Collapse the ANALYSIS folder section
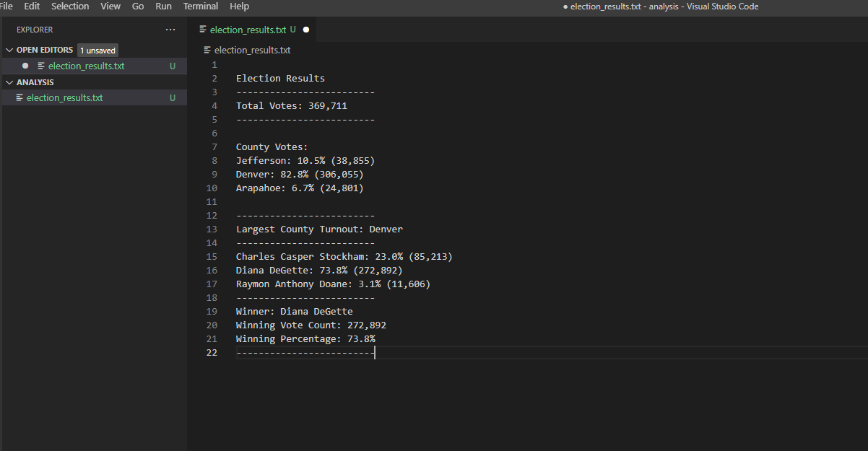868x451 pixels. (x=9, y=82)
